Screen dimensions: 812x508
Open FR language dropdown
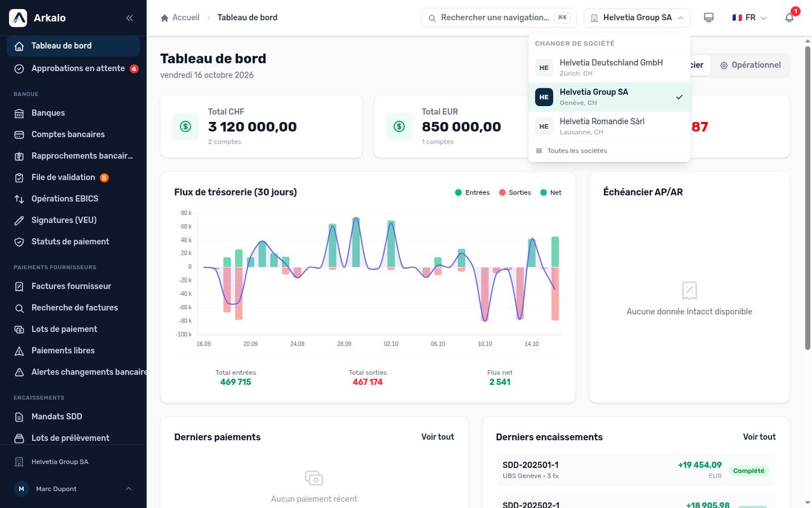point(749,18)
